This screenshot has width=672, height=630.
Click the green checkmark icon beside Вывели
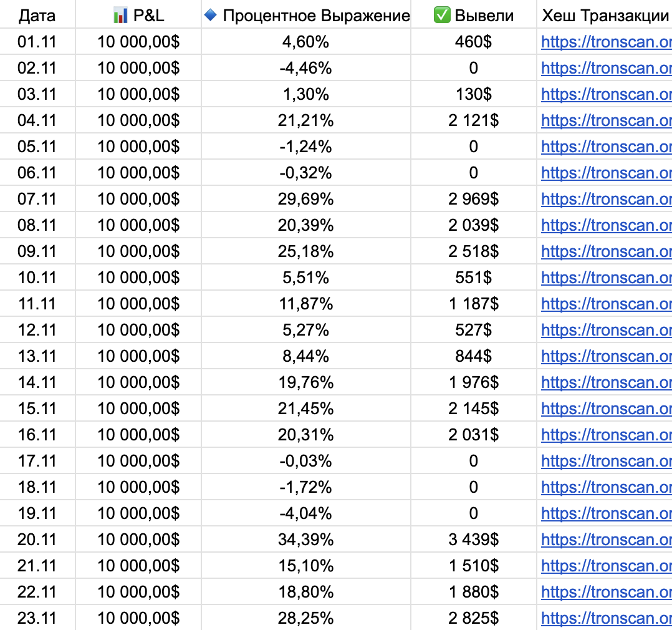point(442,16)
